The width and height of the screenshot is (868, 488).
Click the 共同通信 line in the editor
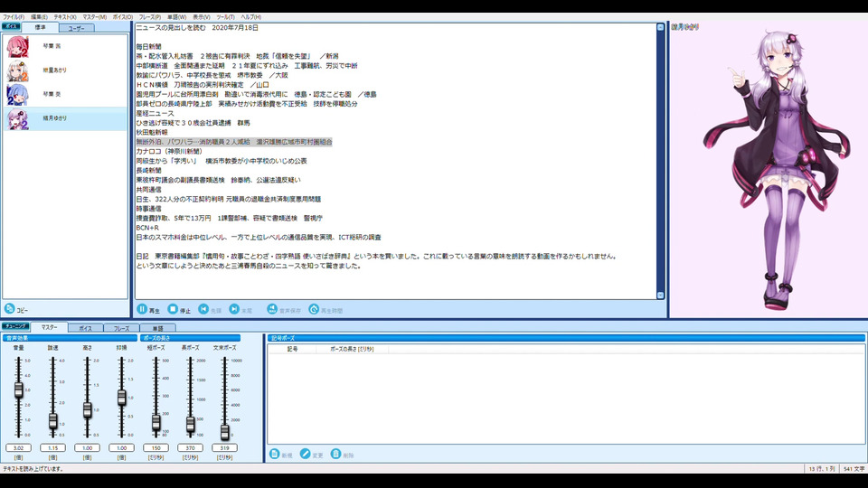click(148, 189)
